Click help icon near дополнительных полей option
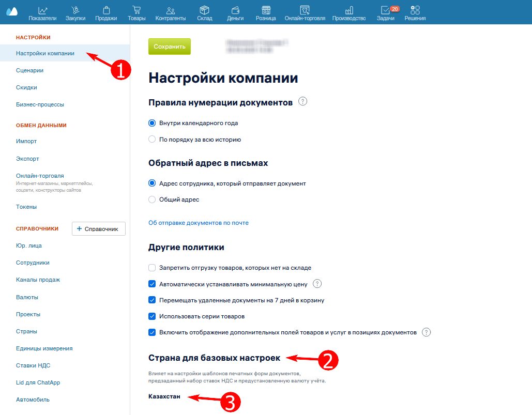The width and height of the screenshot is (532, 415). (x=426, y=332)
